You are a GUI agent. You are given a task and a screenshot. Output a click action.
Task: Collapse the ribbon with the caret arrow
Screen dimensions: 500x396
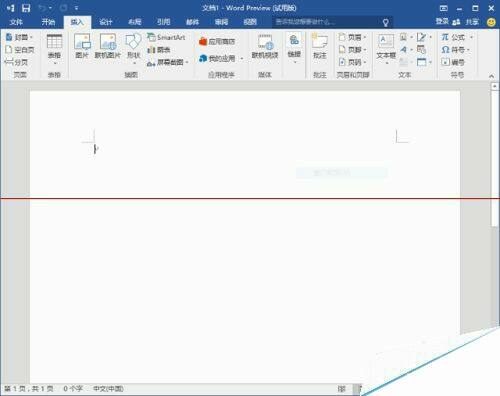point(491,76)
